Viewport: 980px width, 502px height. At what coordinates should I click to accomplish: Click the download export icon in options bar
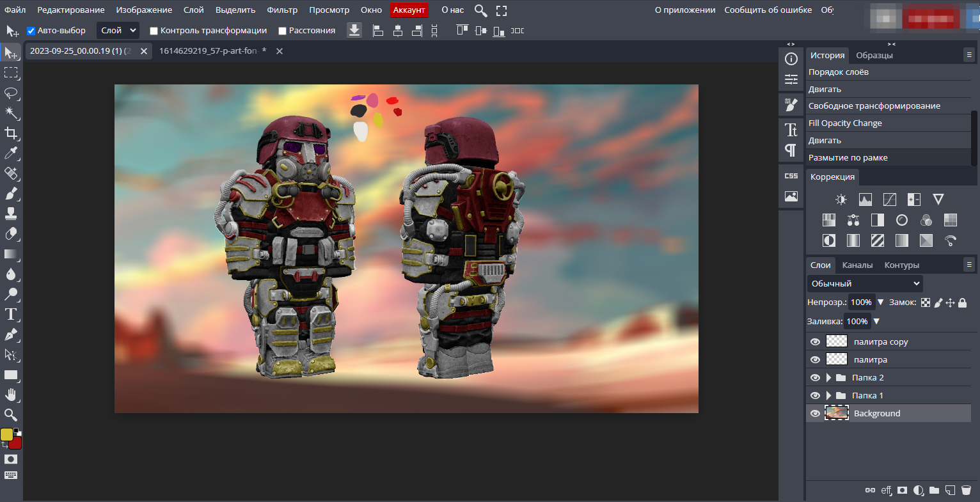point(354,30)
